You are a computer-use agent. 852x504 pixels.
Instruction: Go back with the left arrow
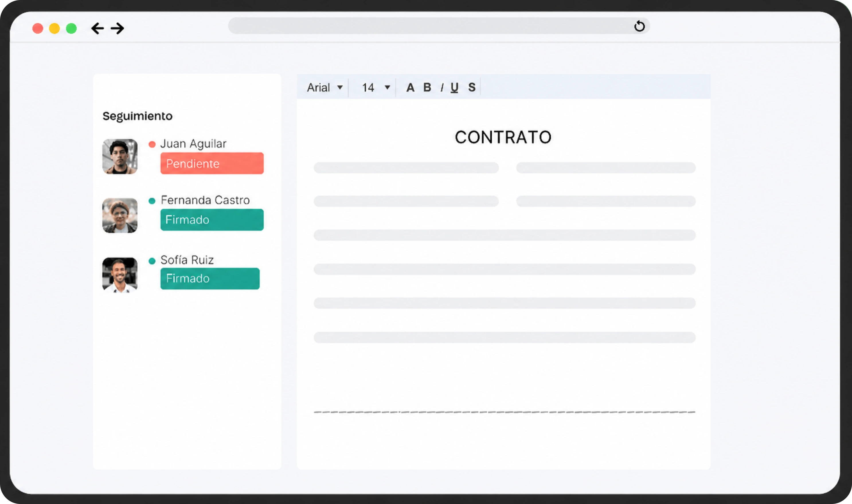97,28
